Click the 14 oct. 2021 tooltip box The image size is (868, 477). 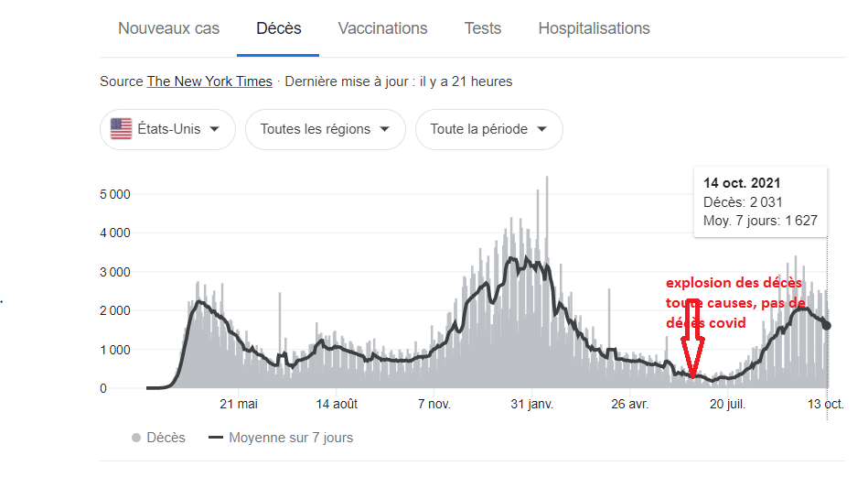(x=760, y=201)
